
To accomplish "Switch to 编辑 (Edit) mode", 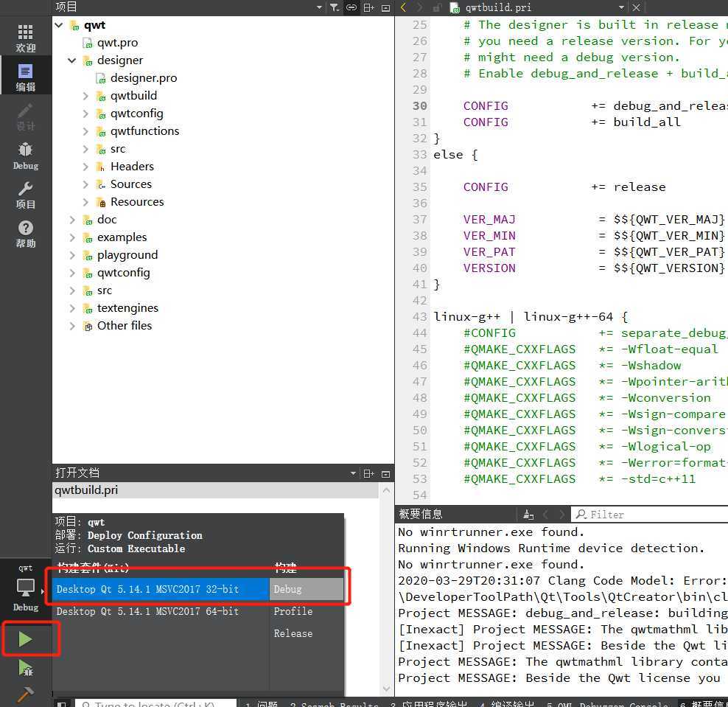I will pos(26,76).
